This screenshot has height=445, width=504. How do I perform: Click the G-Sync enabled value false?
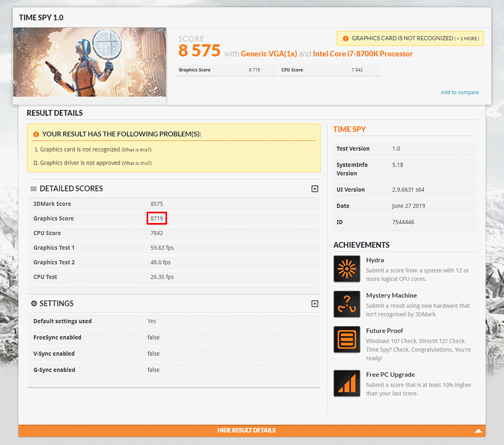154,370
